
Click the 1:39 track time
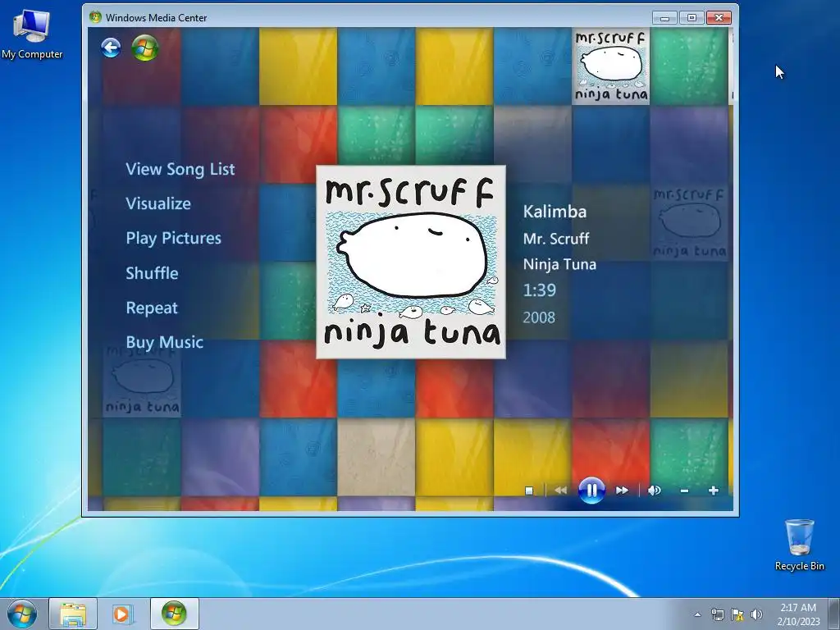click(540, 290)
